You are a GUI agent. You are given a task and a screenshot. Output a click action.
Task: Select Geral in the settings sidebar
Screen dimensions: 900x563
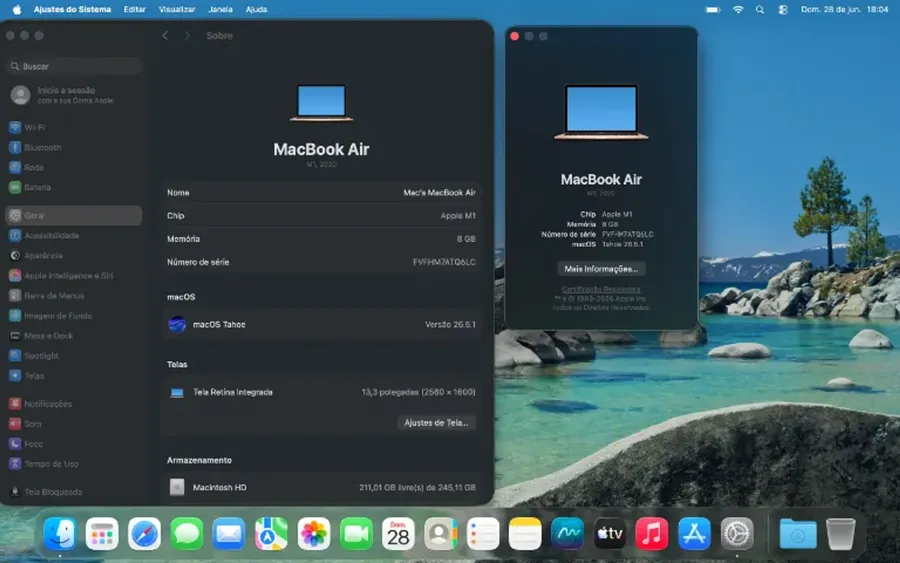(73, 215)
